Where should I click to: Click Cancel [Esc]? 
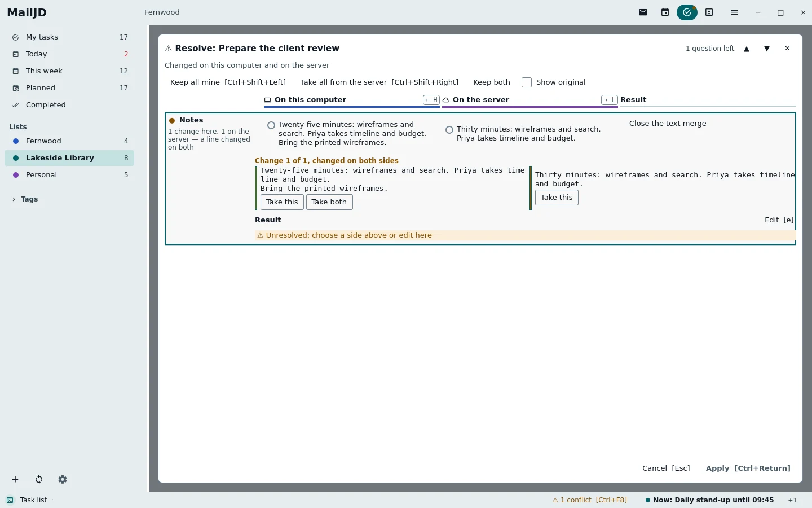click(x=666, y=468)
